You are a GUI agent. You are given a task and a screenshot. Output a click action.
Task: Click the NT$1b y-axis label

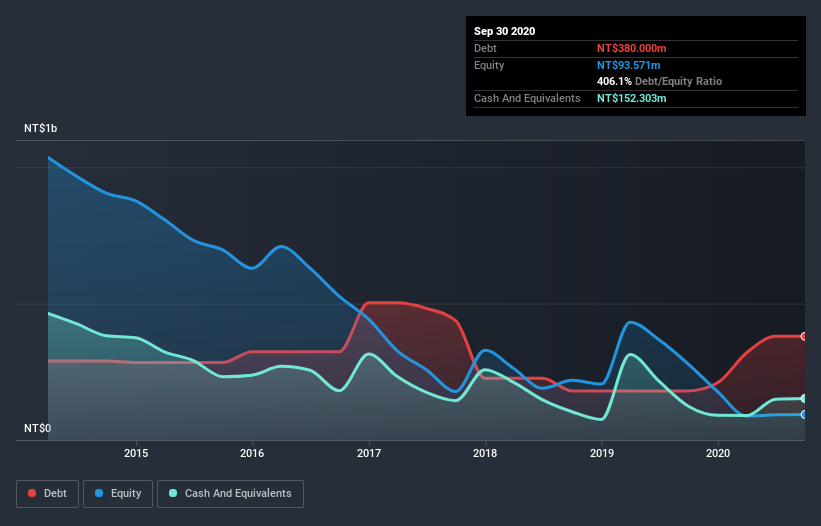tap(41, 128)
